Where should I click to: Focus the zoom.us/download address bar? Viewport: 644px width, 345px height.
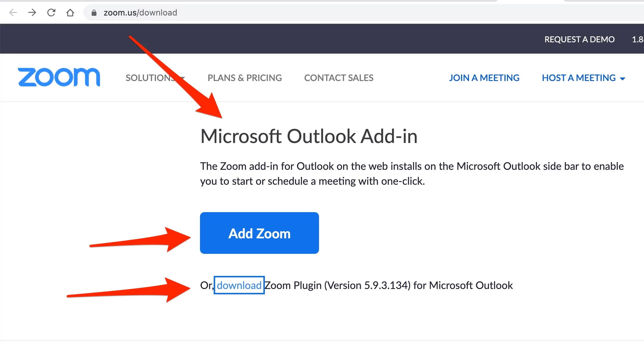(363, 13)
